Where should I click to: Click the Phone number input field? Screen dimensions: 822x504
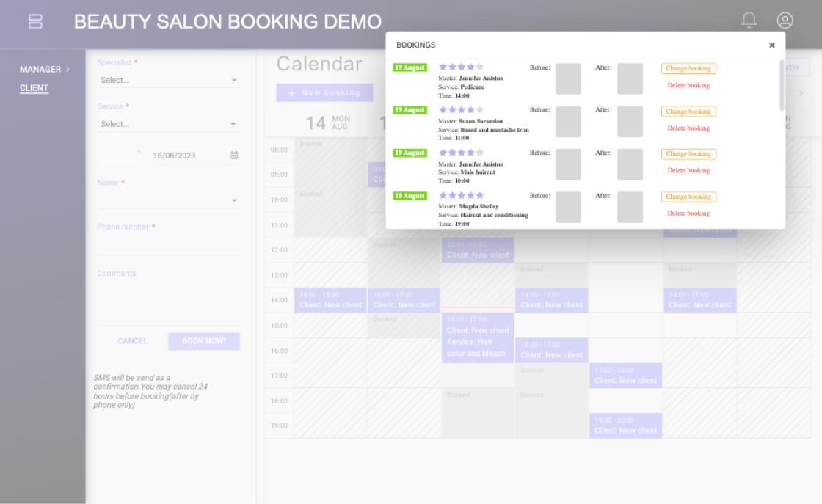click(169, 246)
